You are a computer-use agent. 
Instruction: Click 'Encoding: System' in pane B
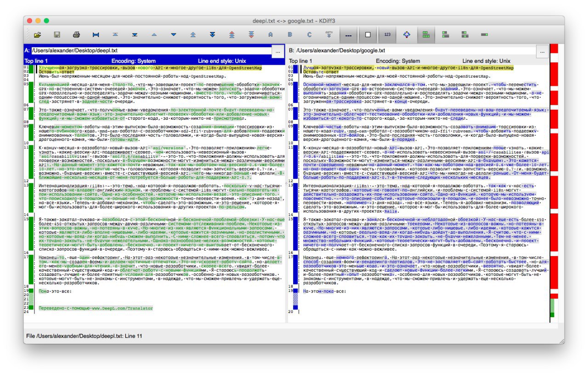click(398, 61)
